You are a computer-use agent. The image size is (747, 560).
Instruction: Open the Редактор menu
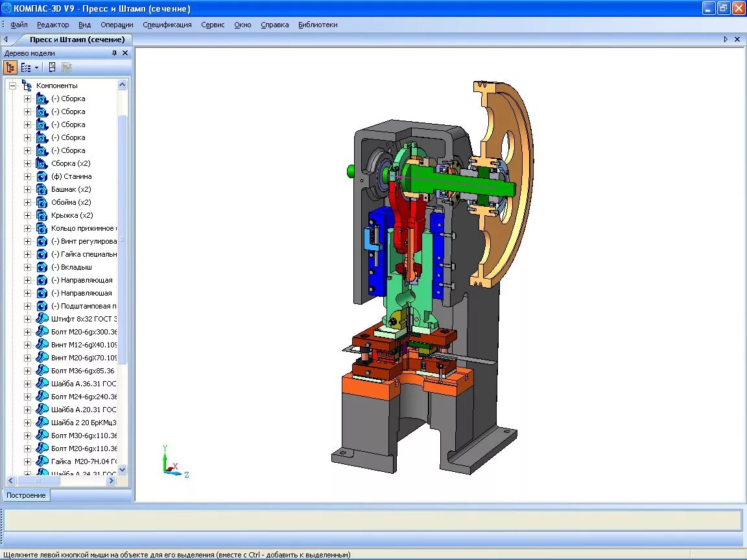point(53,25)
